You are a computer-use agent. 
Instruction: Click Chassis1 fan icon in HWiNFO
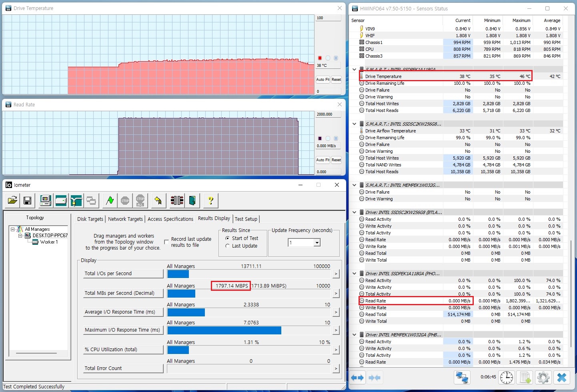[x=362, y=42]
